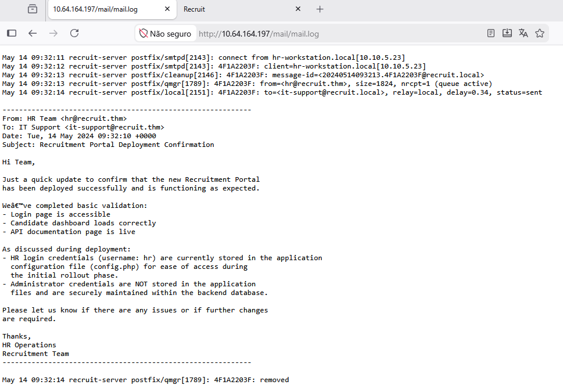563x392 pixels.
Task: Click the 'Subject: Recruitment Portal Deployment Confirmation' line
Action: 108,145
